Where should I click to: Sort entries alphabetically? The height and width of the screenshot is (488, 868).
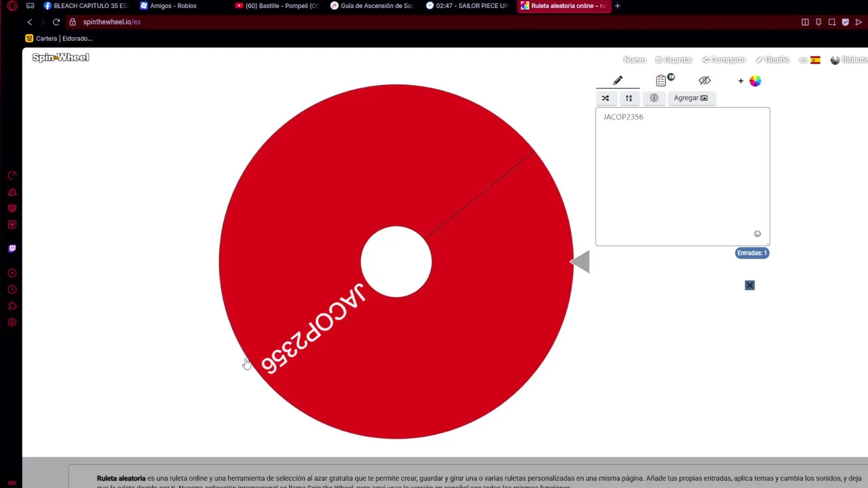pos(629,98)
